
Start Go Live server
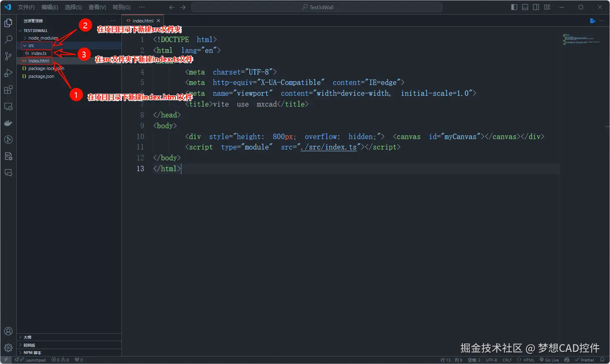[x=549, y=360]
